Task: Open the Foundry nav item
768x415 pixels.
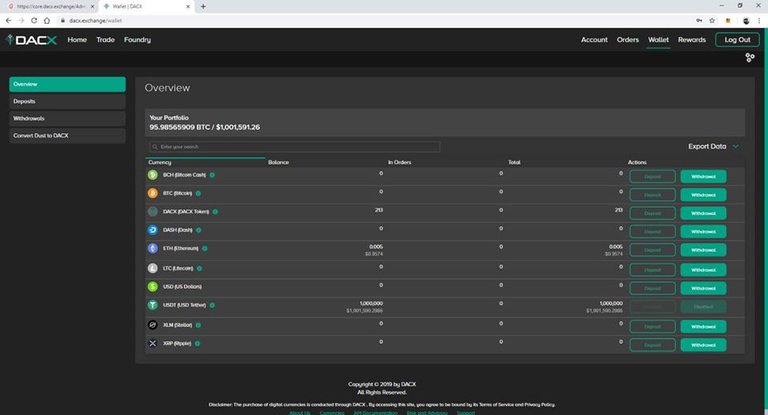Action: click(x=137, y=40)
